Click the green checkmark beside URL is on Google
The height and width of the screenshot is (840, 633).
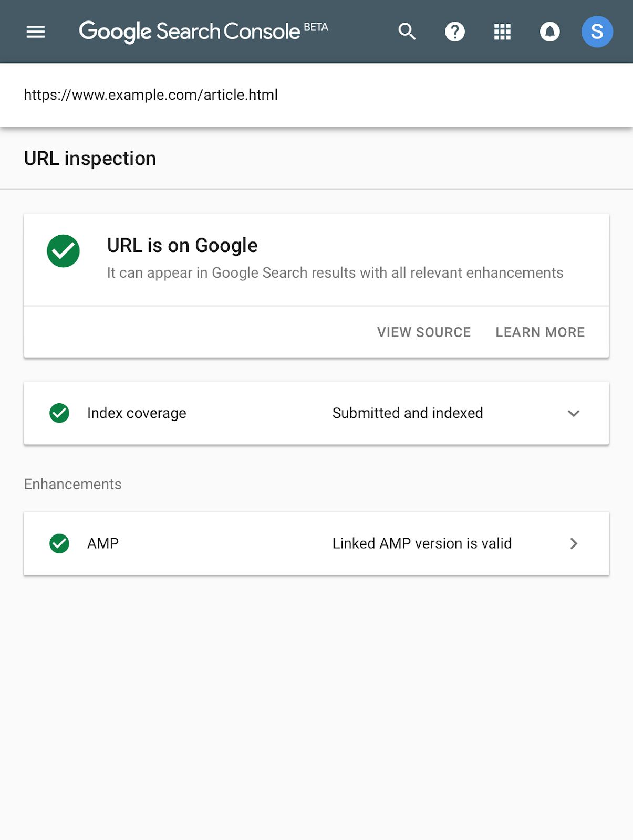(64, 251)
